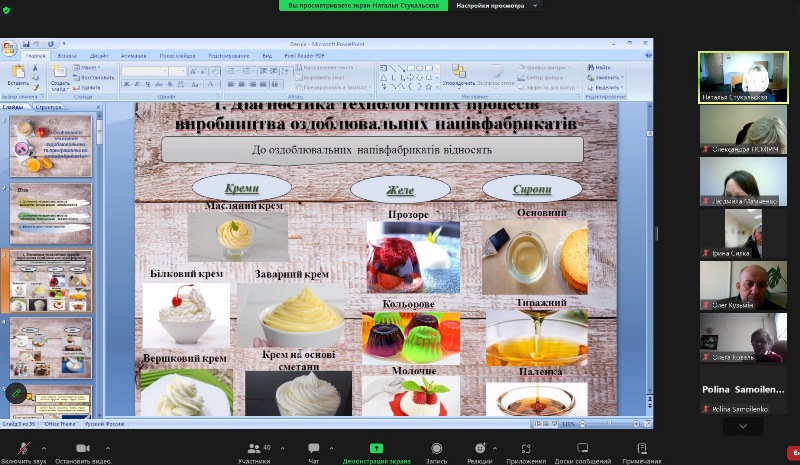Open the font name combo box
Screen dimensions: 800x465
144,71
